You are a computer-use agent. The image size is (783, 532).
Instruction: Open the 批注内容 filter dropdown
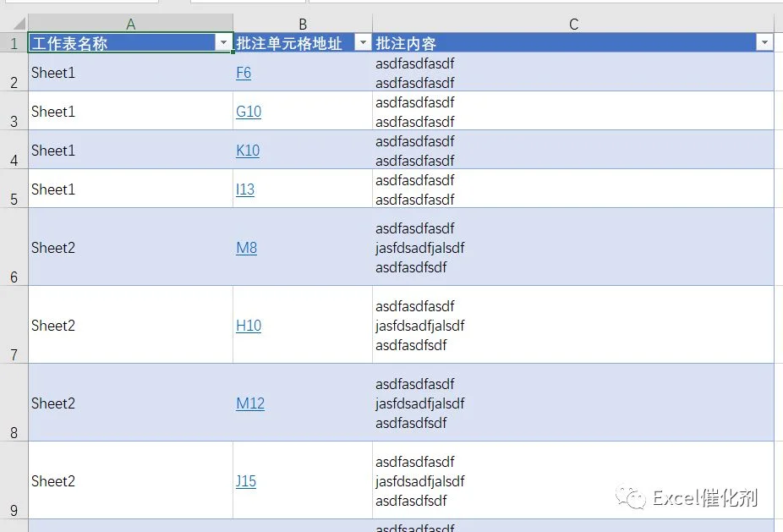pyautogui.click(x=764, y=43)
